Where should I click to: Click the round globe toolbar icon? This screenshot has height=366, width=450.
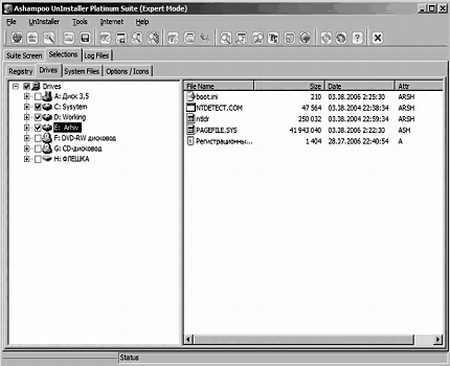[x=305, y=38]
